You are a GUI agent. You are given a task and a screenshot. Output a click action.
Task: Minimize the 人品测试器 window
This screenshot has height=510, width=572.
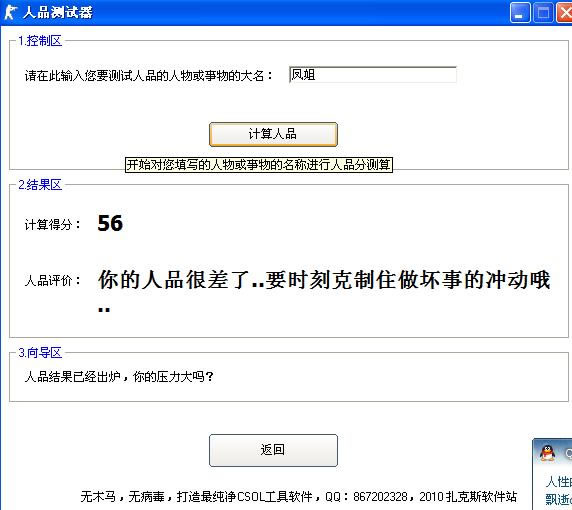[520, 13]
